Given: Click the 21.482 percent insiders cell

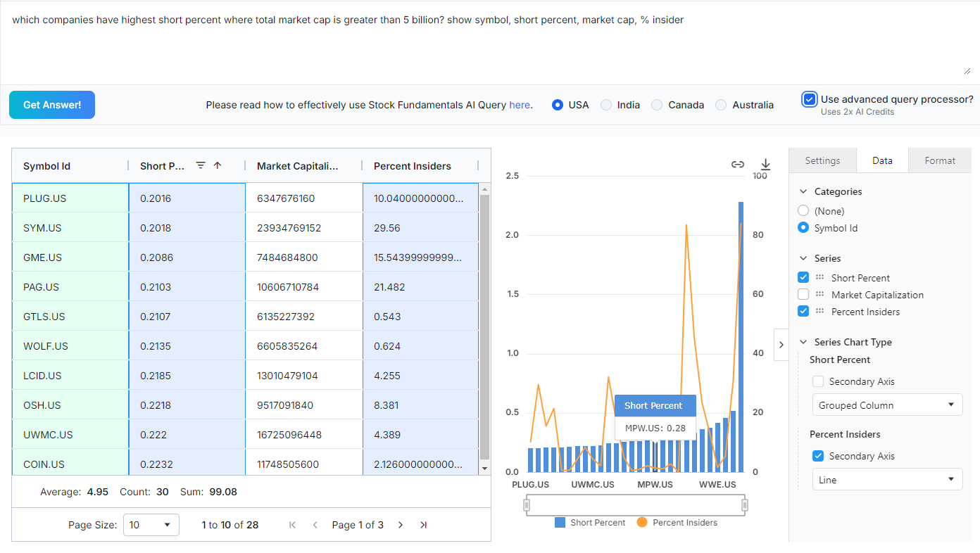Looking at the screenshot, I should pyautogui.click(x=420, y=287).
